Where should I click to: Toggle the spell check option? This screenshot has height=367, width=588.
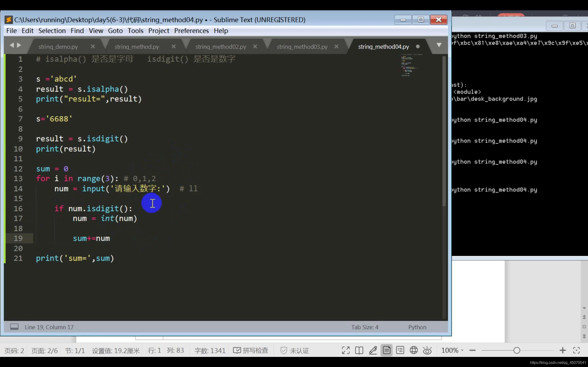point(251,350)
